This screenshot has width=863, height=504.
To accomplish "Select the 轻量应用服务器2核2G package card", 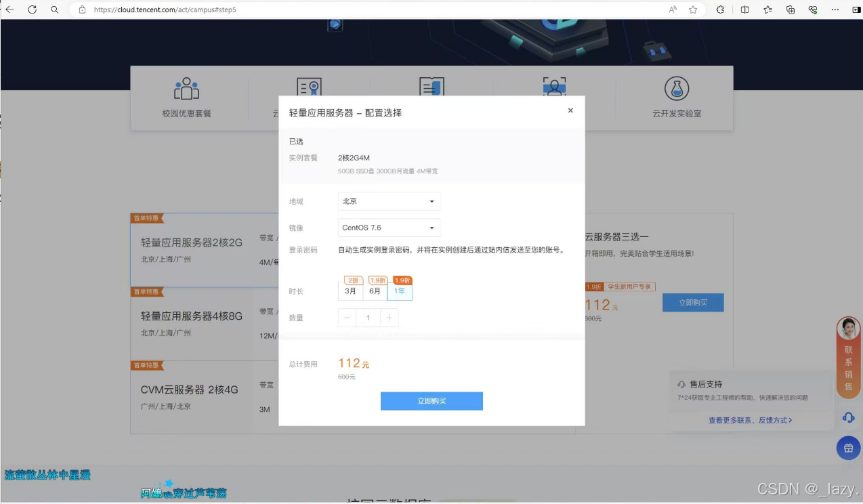I will point(205,250).
